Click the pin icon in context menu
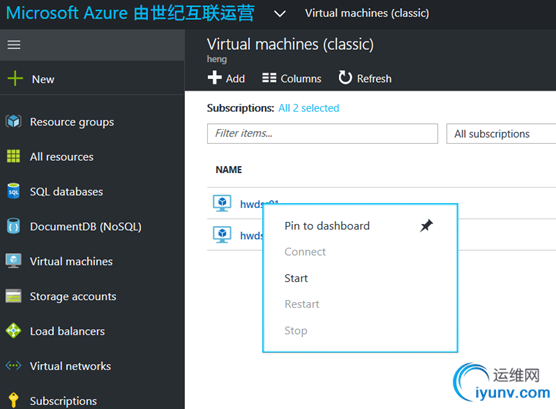Viewport: 556px width, 409px height. click(x=426, y=226)
